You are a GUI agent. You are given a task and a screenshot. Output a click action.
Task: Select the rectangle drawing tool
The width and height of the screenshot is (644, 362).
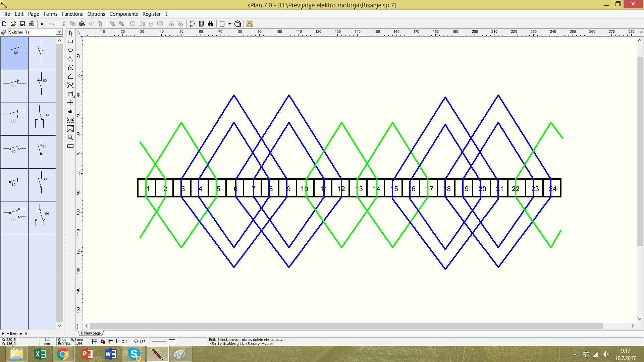click(x=70, y=42)
